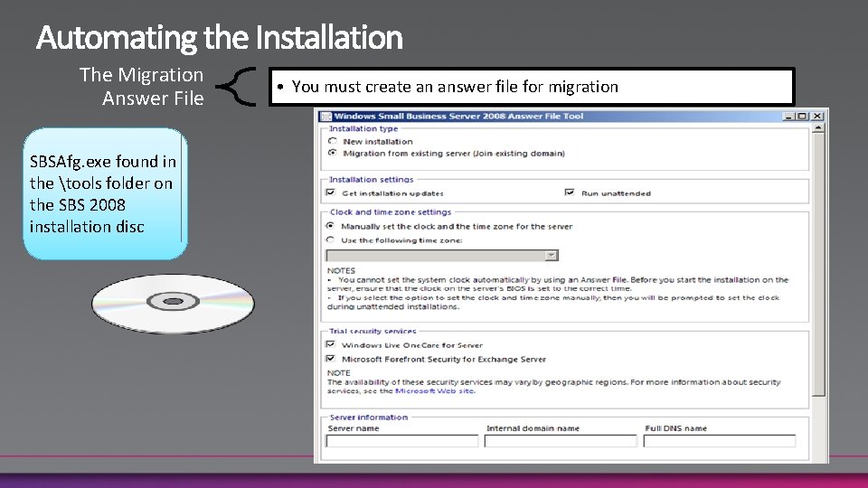Click the Full DNS name field
868x488 pixels.
(x=719, y=441)
